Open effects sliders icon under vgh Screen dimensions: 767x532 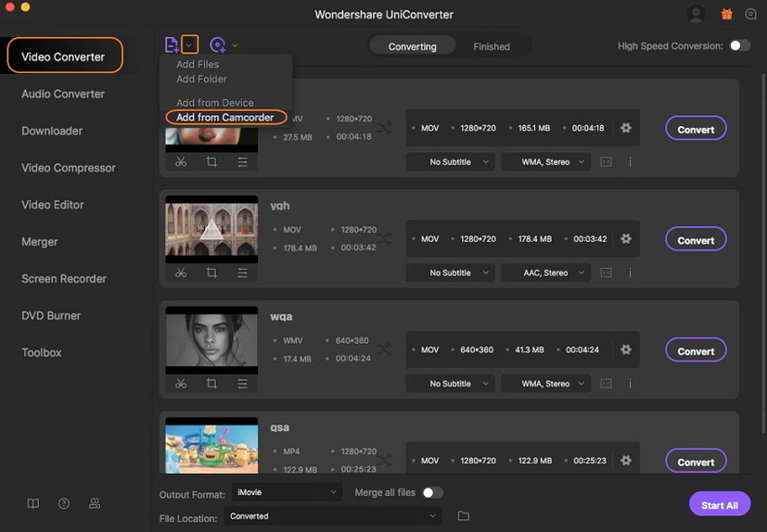tap(242, 272)
